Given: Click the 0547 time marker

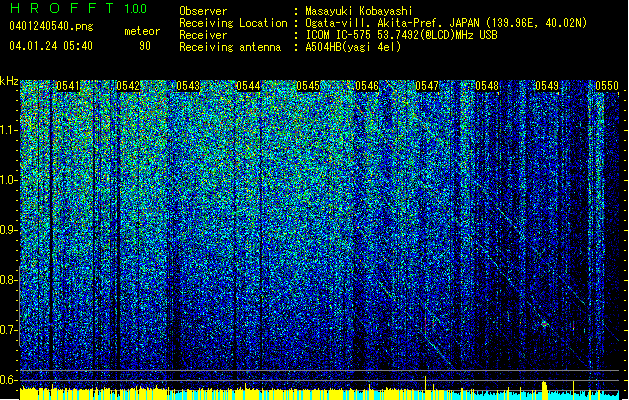Looking at the screenshot, I should (x=427, y=86).
